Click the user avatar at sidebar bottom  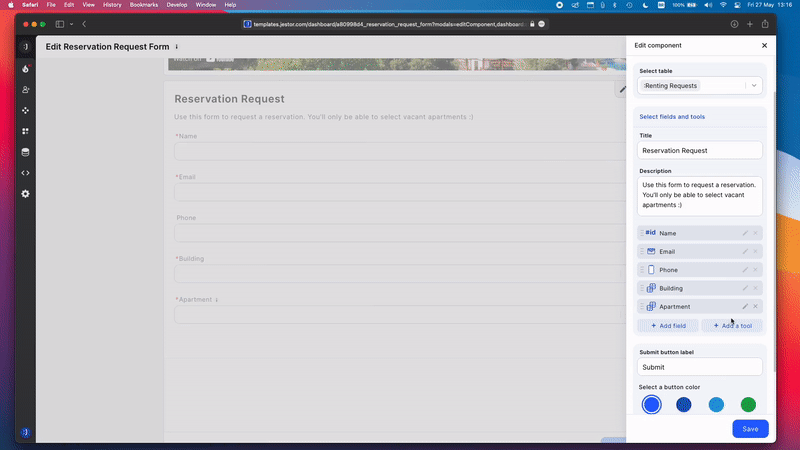pos(26,432)
